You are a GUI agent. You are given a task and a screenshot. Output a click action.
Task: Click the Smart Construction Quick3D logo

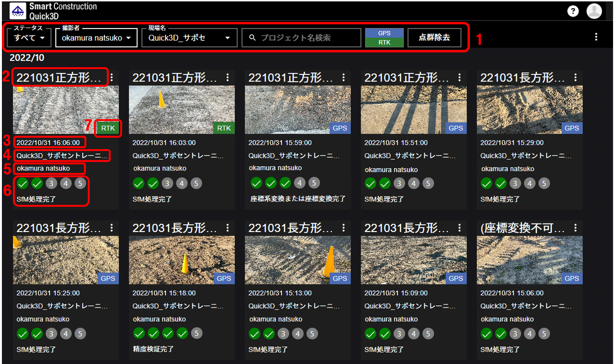click(x=53, y=10)
